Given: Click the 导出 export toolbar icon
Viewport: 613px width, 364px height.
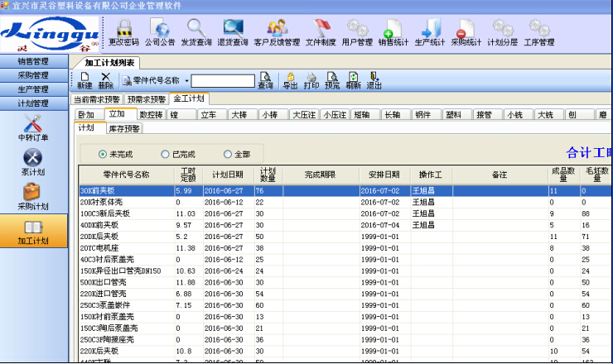Looking at the screenshot, I should [x=290, y=80].
